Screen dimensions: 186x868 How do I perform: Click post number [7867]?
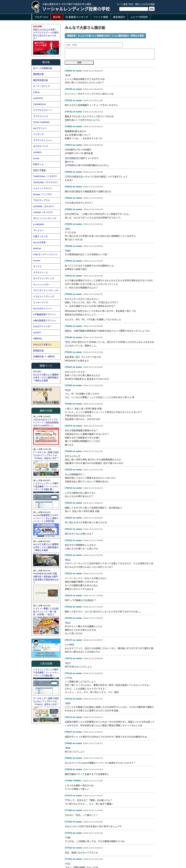[68, 145]
